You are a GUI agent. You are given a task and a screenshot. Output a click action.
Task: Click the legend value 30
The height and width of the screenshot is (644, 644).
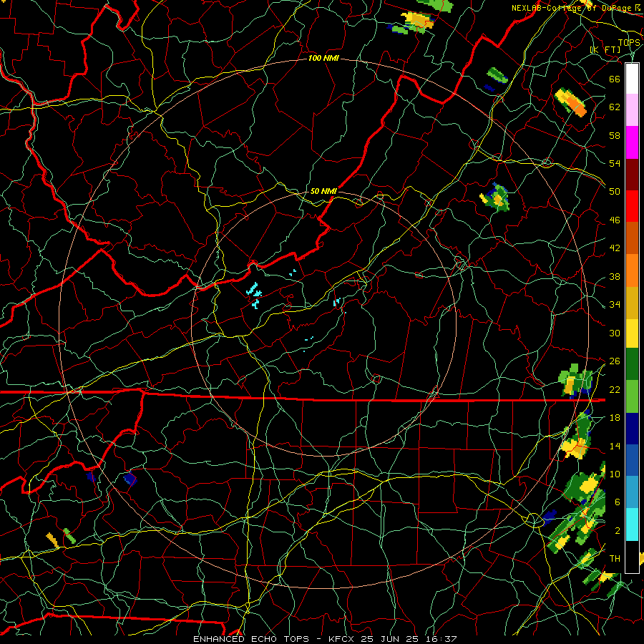(615, 333)
